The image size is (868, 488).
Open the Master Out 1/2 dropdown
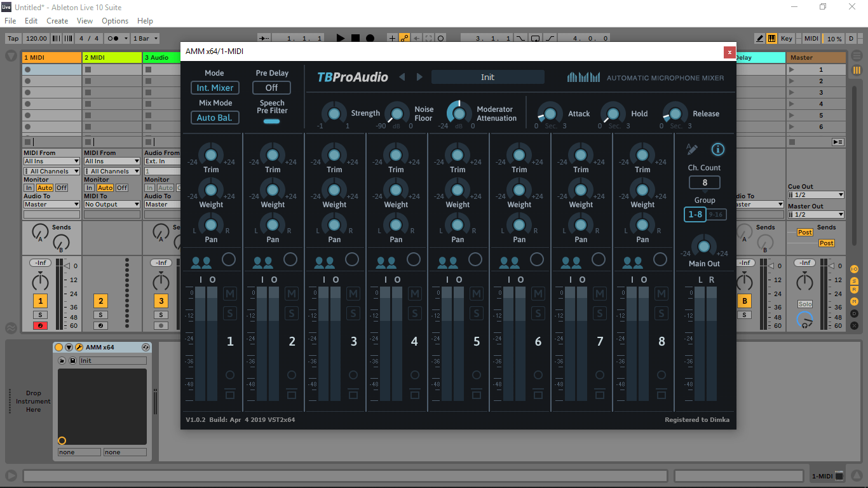coord(816,215)
